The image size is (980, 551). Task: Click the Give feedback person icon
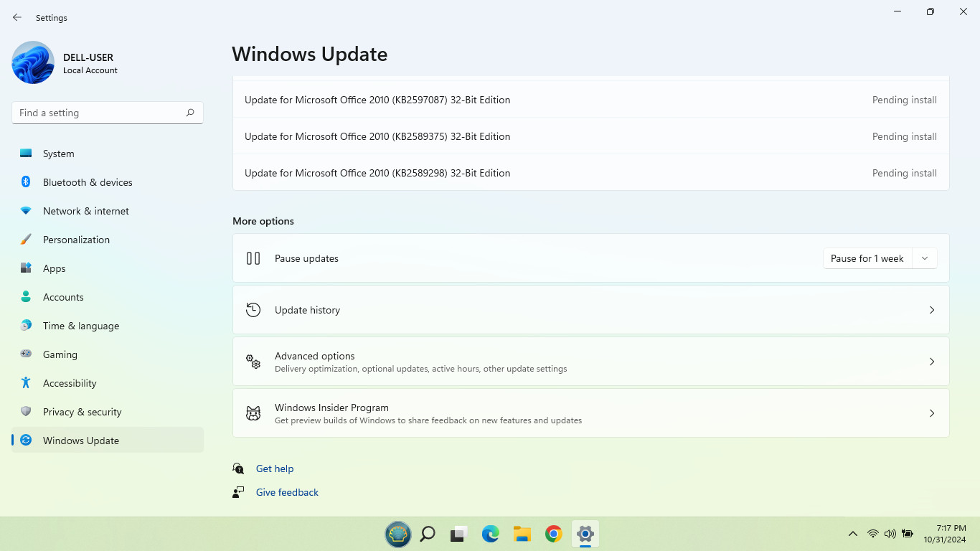[239, 492]
